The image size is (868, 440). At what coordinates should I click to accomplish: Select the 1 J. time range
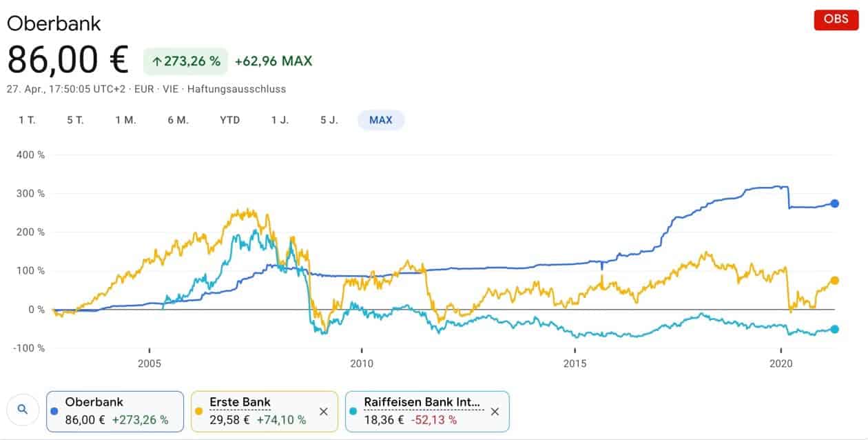coord(280,120)
